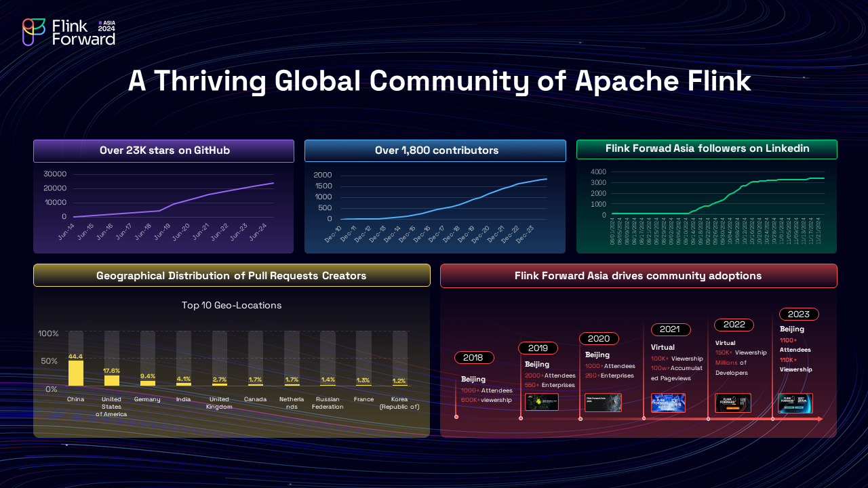Select the 'Germany' axis label
The height and width of the screenshot is (488, 868).
[147, 399]
